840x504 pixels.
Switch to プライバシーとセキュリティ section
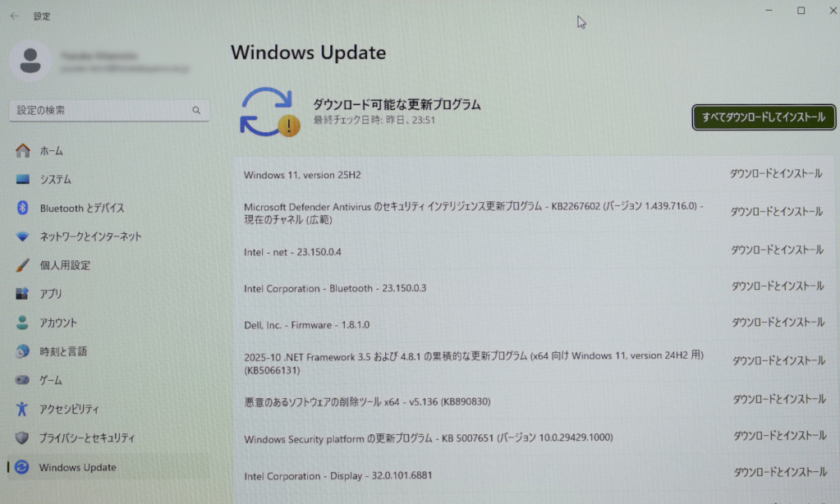click(87, 438)
